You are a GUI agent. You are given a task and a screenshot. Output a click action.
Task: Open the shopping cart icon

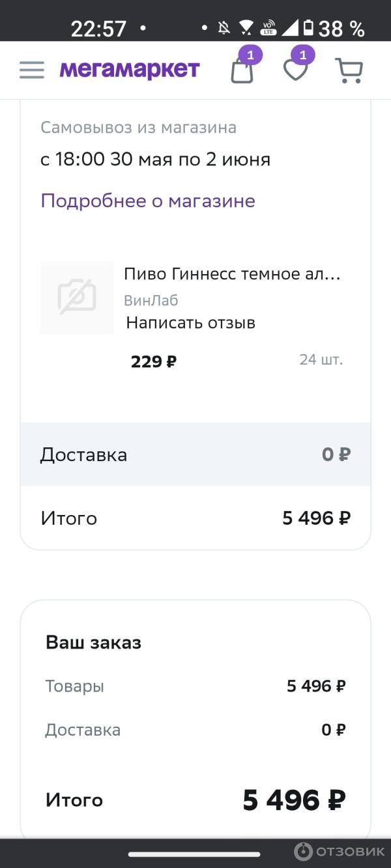click(x=349, y=70)
